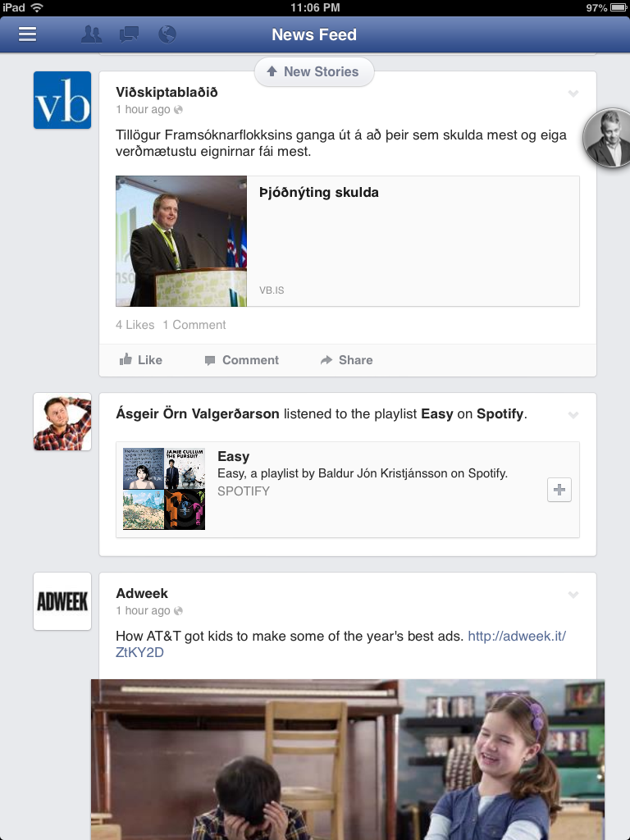Viewport: 630px width, 840px height.
Task: Tap the SPOTIFY source label
Action: (x=244, y=491)
